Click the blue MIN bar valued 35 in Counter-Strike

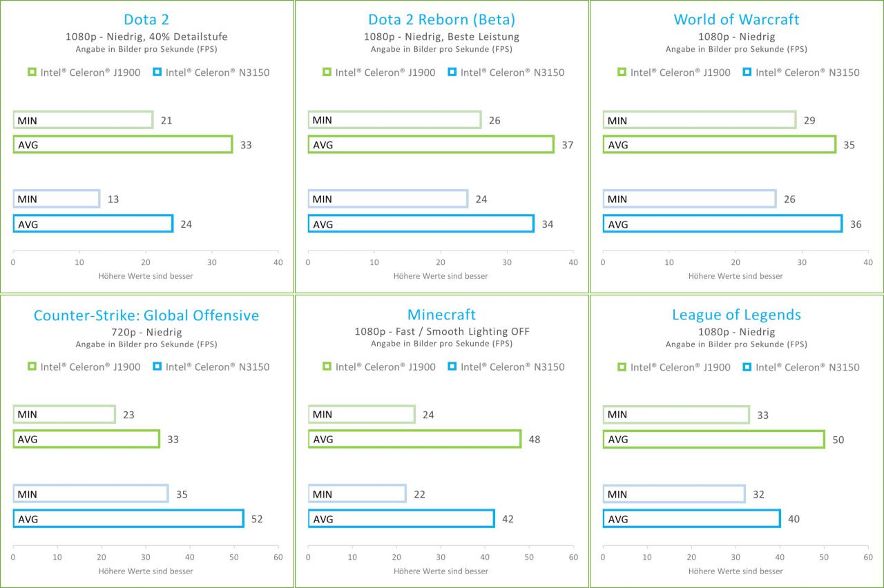pyautogui.click(x=90, y=494)
